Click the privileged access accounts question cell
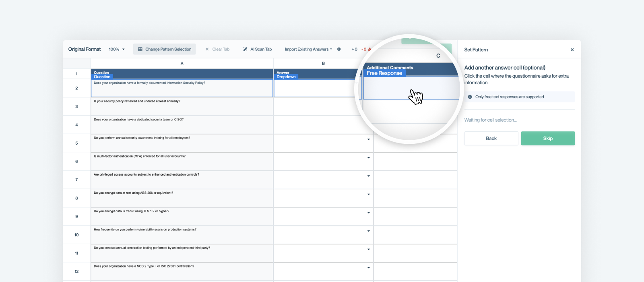This screenshot has height=282, width=644. click(182, 180)
